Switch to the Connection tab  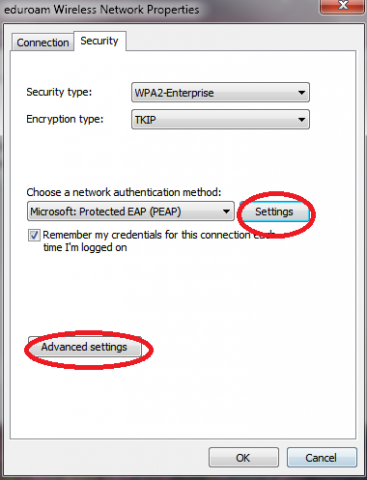[x=43, y=42]
